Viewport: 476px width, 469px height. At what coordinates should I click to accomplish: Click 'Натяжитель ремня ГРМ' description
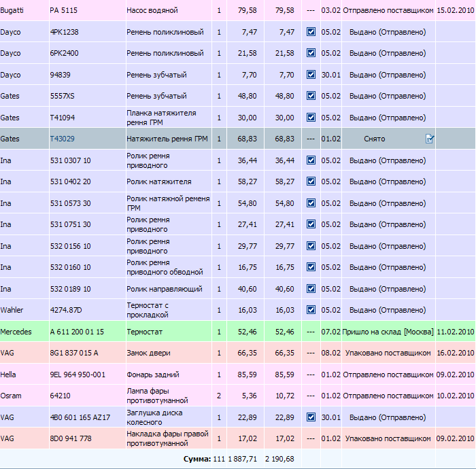pyautogui.click(x=167, y=139)
